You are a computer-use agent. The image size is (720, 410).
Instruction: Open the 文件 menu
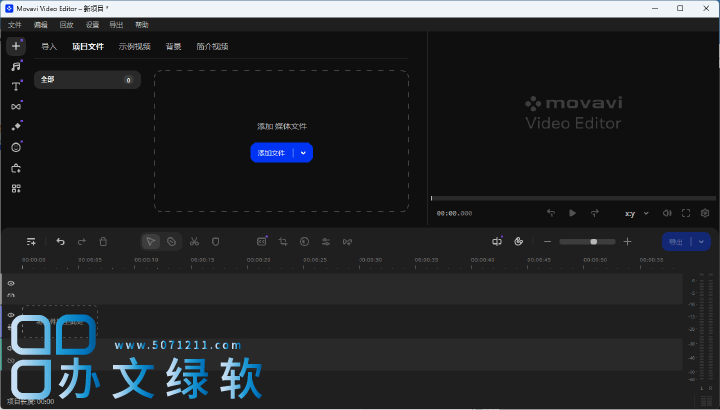pyautogui.click(x=15, y=25)
